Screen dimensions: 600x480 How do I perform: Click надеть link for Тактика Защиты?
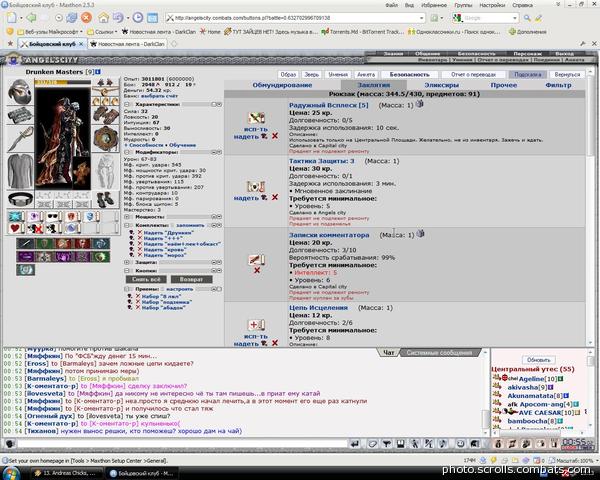click(246, 198)
